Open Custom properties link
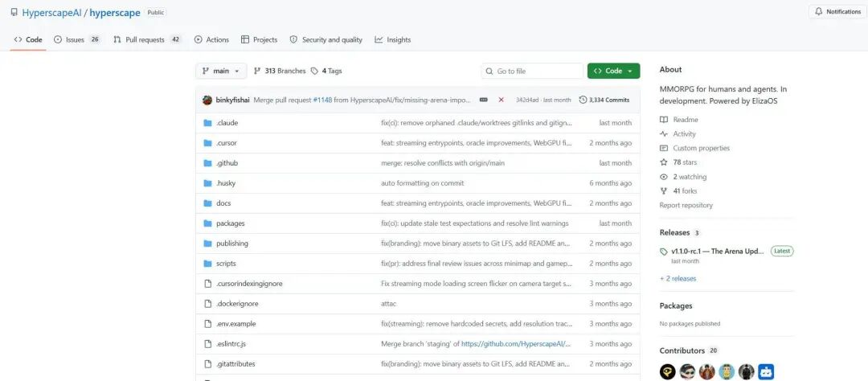The image size is (868, 381). point(694,149)
